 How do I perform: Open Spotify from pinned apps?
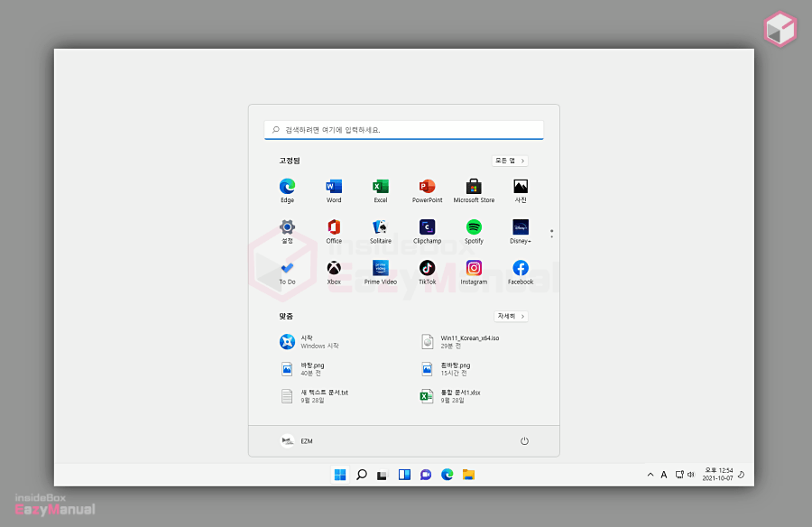coord(474,232)
